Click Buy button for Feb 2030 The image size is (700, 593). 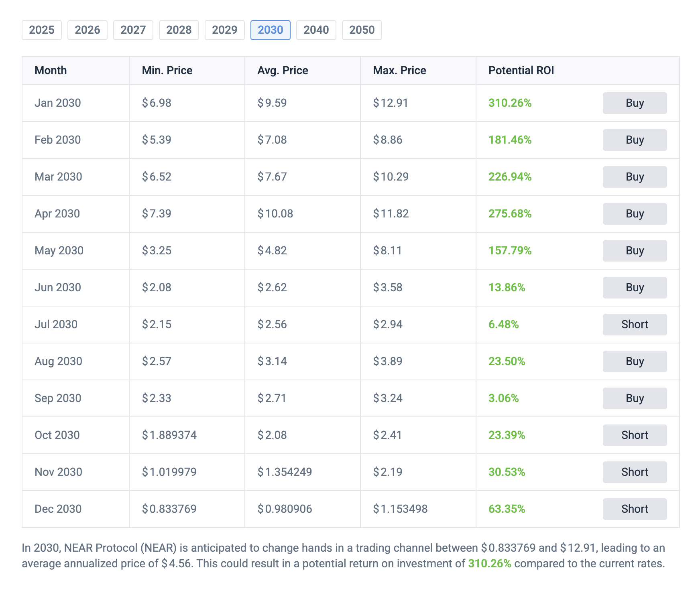[x=635, y=140]
